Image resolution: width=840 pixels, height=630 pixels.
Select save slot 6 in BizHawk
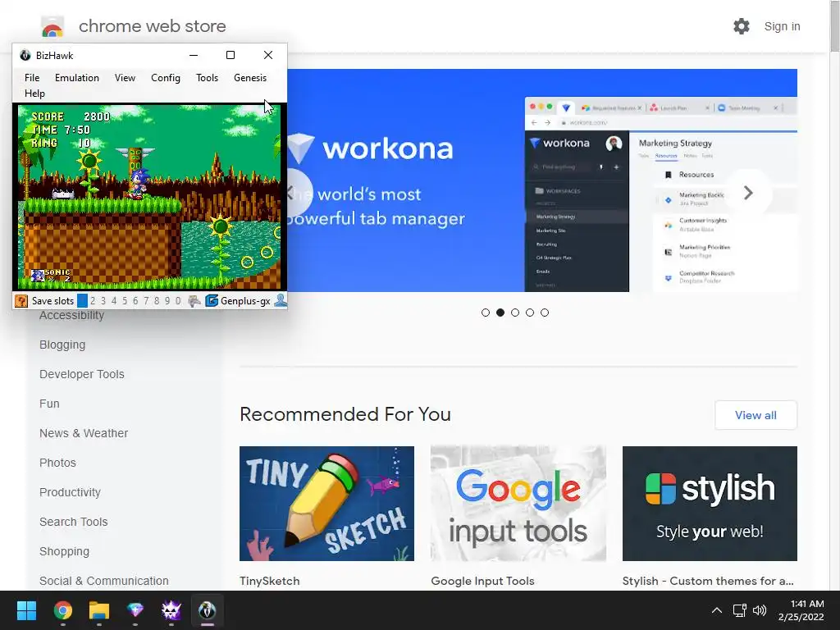(x=135, y=301)
